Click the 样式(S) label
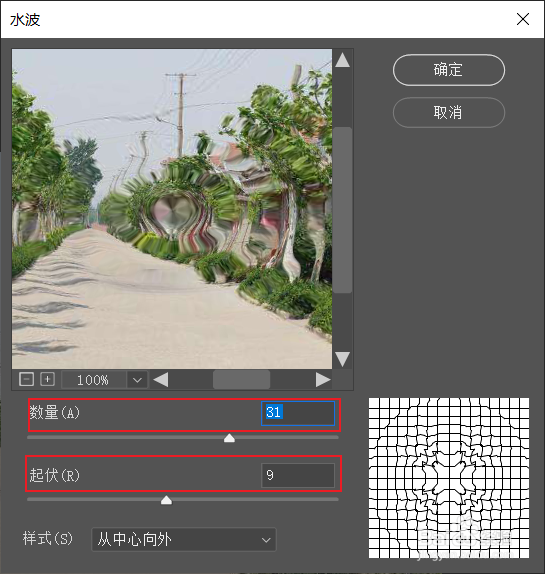 point(48,538)
